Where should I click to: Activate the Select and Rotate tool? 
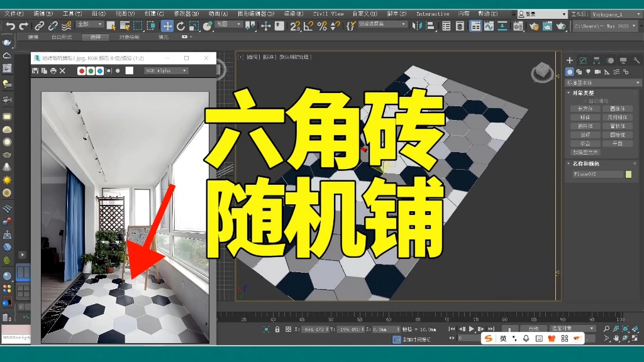click(x=181, y=27)
